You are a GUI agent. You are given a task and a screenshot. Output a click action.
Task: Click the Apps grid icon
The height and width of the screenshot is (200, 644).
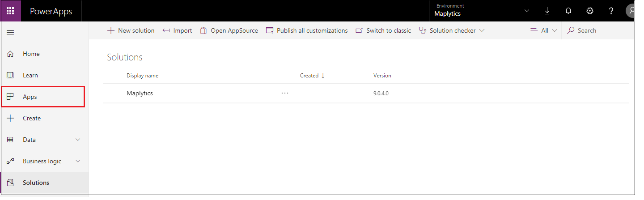[x=10, y=97]
